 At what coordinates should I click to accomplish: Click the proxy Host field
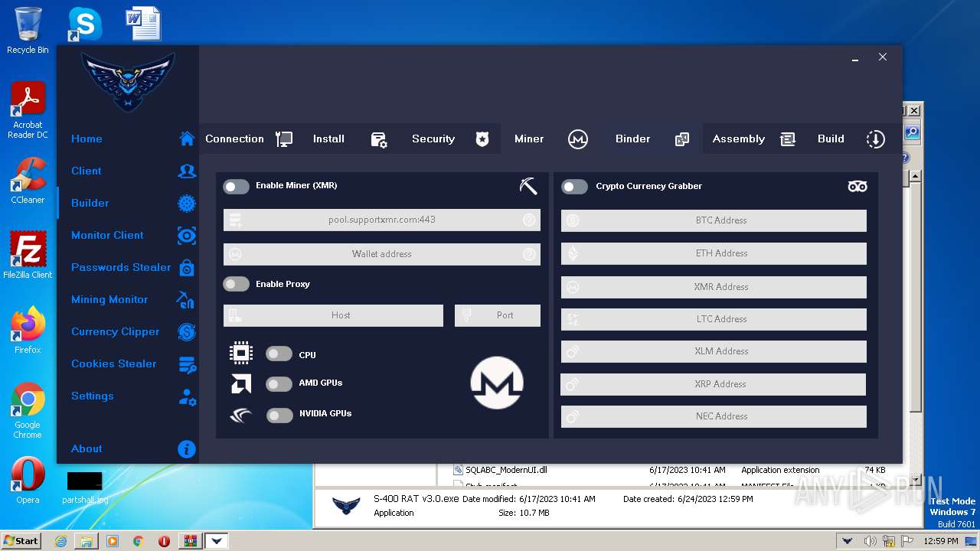click(333, 315)
